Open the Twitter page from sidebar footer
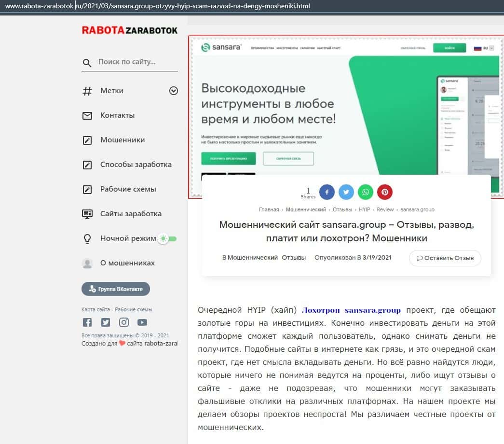This screenshot has width=504, height=444. point(106,322)
